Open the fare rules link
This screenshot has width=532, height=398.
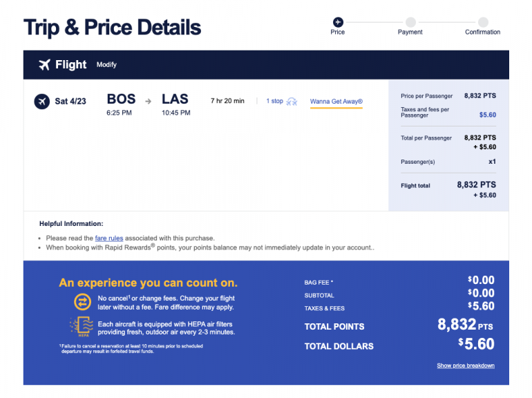pyautogui.click(x=109, y=238)
